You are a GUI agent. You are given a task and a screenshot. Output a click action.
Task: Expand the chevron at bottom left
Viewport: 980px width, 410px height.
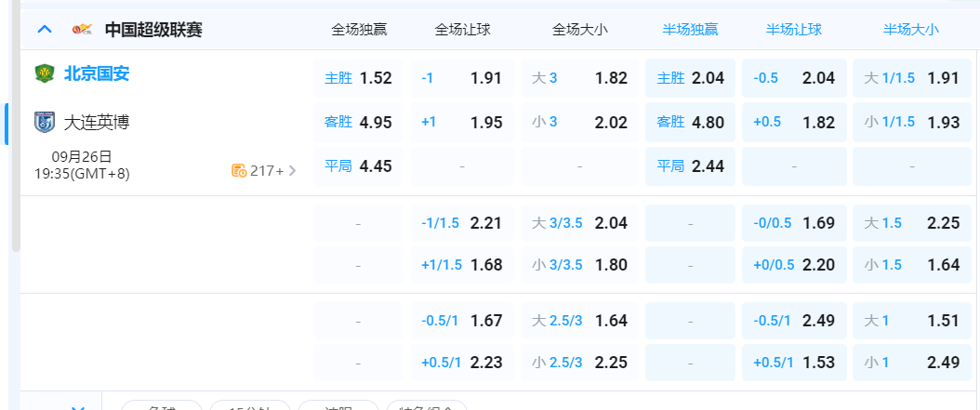(x=80, y=406)
